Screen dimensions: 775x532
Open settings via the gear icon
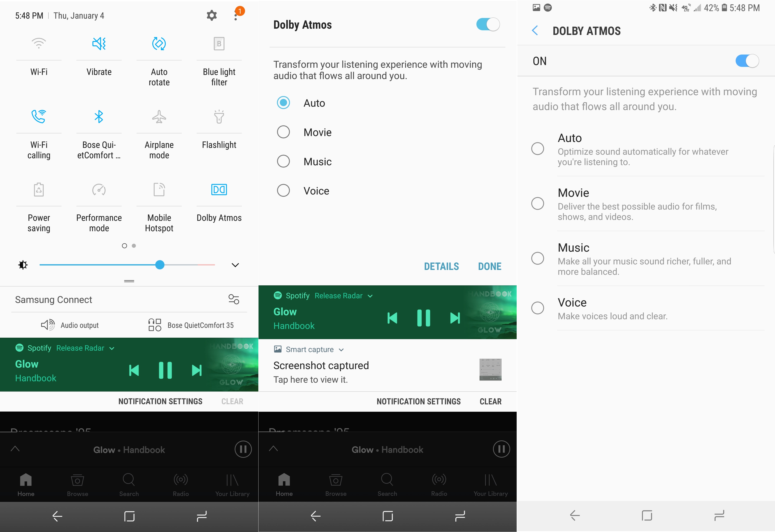[x=212, y=15]
